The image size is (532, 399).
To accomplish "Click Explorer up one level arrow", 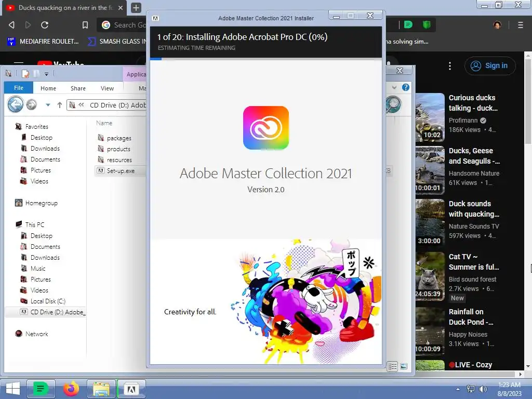I will coord(60,105).
